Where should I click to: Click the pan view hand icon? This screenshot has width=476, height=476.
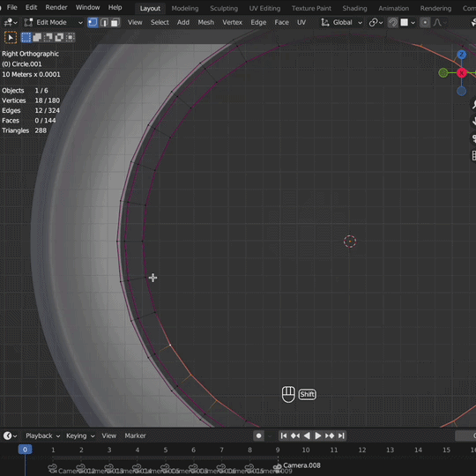[x=473, y=122]
